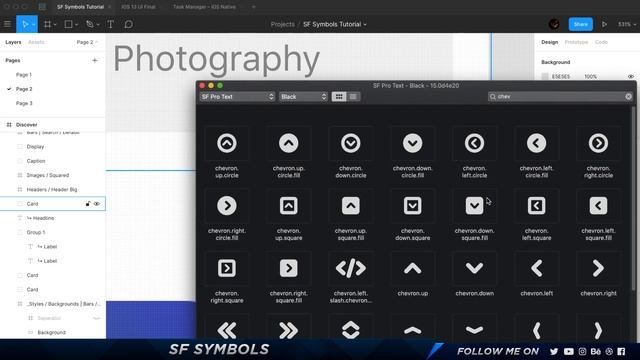
Task: Open the Design tab
Action: coord(549,42)
